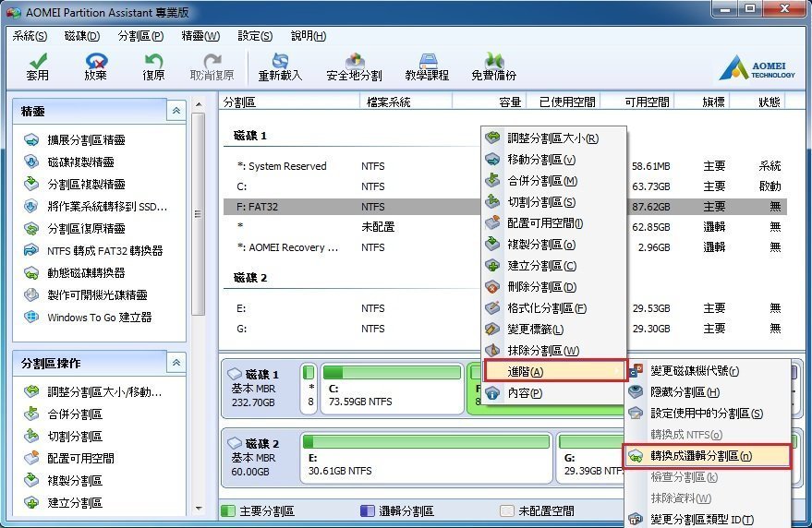Select 轉換成邏輯分割區 in the submenu
This screenshot has height=528, width=812.
pos(708,456)
